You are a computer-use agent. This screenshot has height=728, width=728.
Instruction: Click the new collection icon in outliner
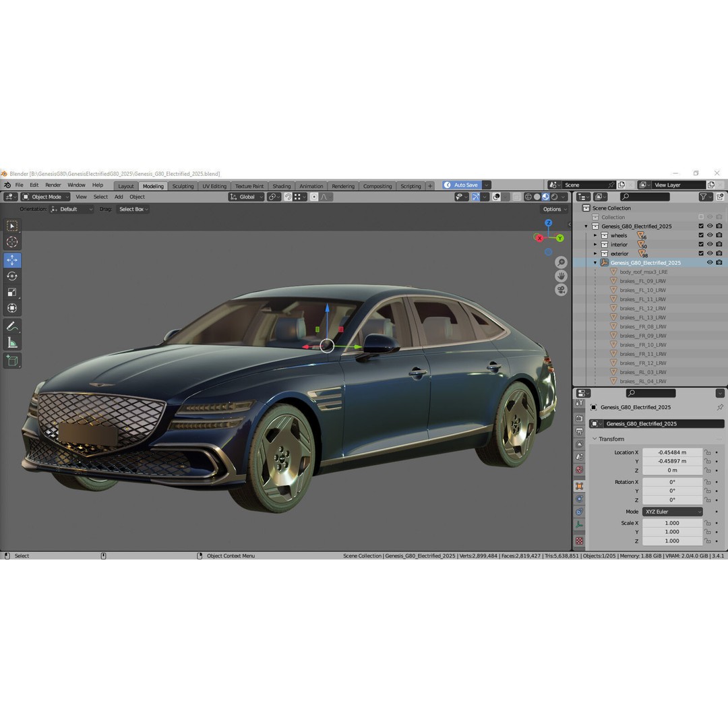tap(720, 198)
